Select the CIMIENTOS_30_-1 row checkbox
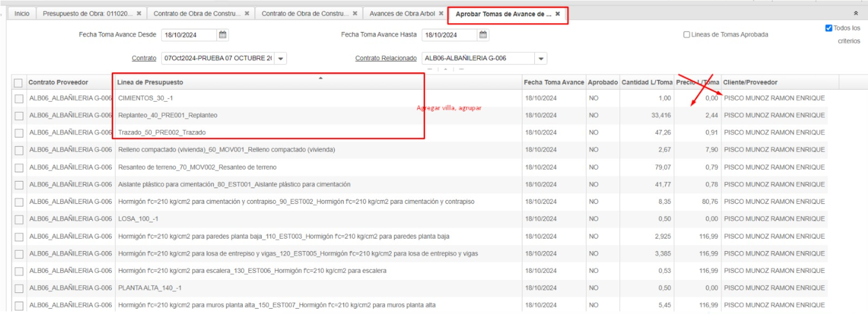868x314 pixels. point(19,98)
